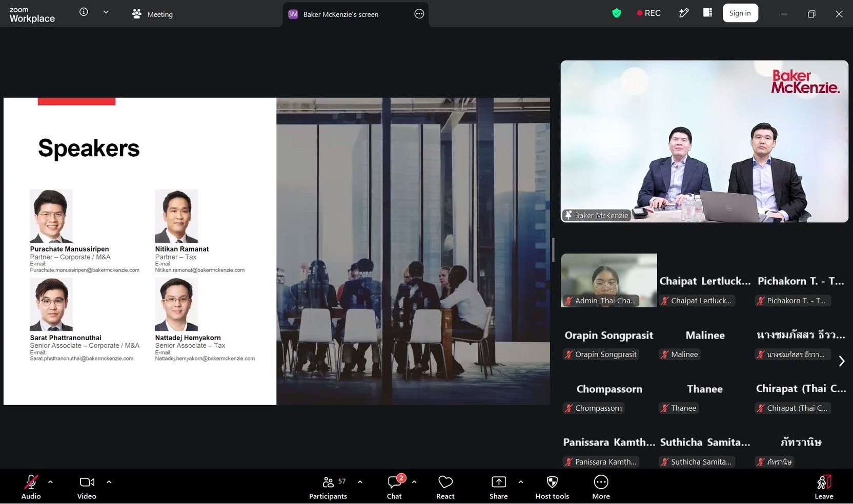Select Thanee participant tile

coord(705,388)
